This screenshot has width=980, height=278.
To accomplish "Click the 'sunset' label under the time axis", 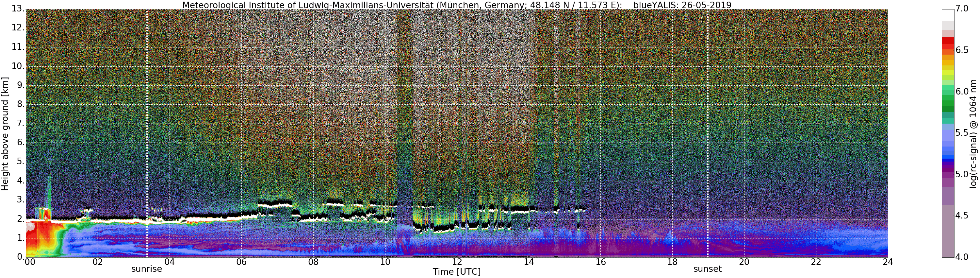I will tap(708, 269).
